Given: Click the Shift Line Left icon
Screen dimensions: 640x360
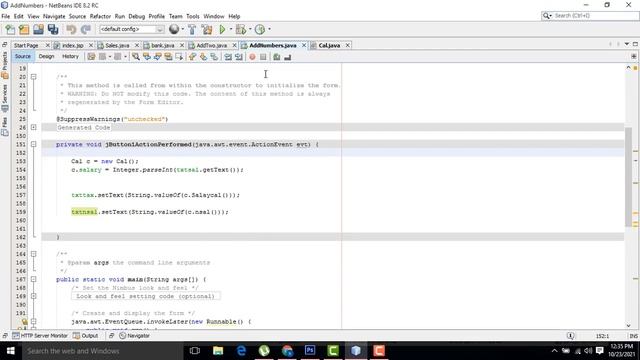Looking at the screenshot, I should pyautogui.click(x=228, y=57).
